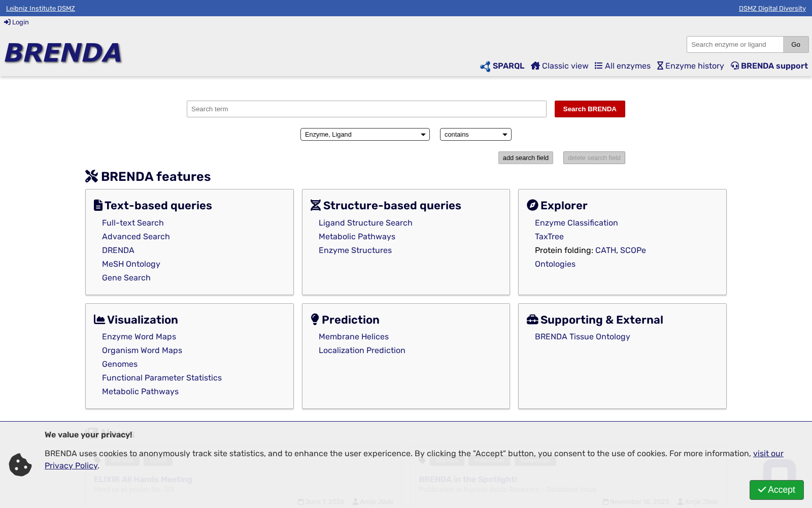Click the Supporting & External briefcase icon
812x508 pixels.
click(532, 320)
